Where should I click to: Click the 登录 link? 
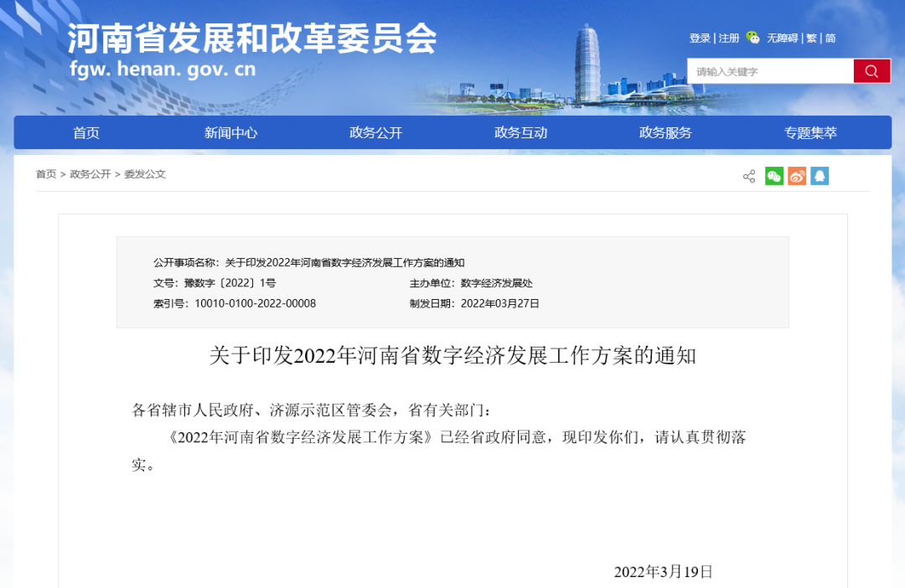pos(700,38)
